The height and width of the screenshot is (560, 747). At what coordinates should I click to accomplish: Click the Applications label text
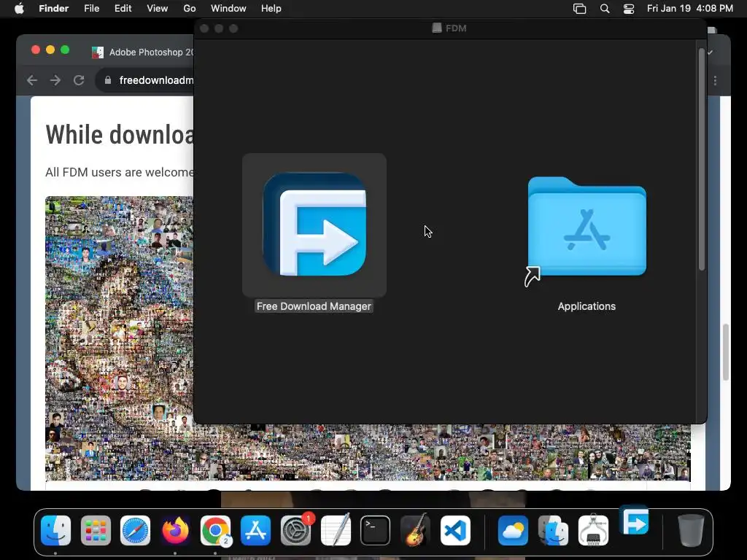coord(587,306)
